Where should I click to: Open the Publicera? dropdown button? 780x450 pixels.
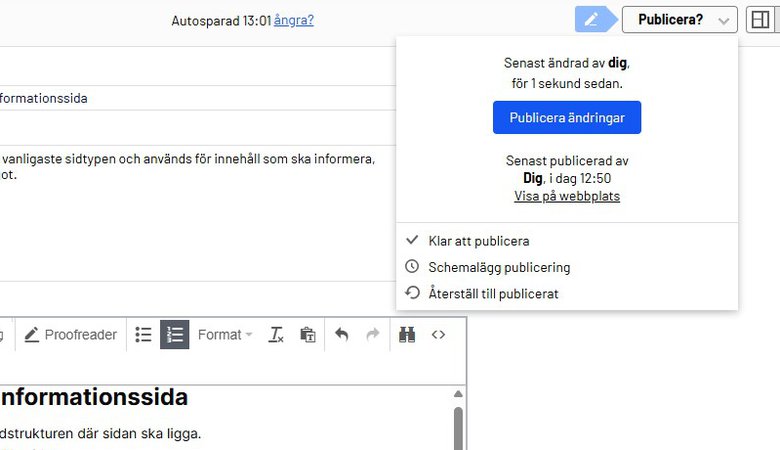click(x=680, y=19)
